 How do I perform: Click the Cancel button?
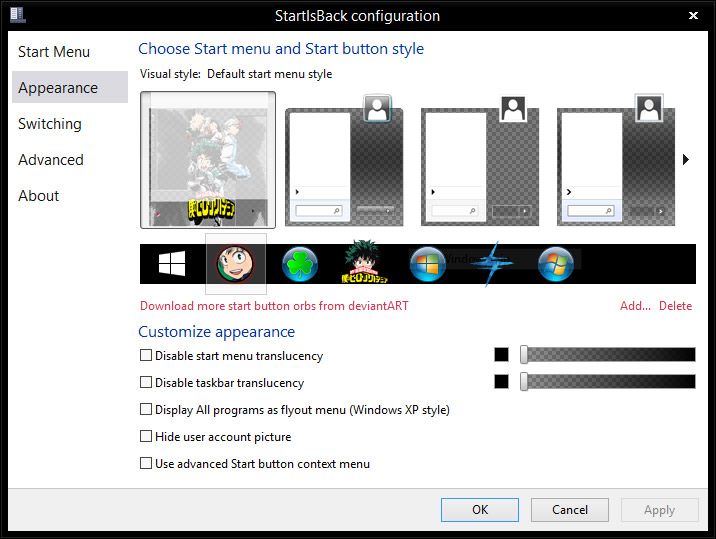point(569,510)
